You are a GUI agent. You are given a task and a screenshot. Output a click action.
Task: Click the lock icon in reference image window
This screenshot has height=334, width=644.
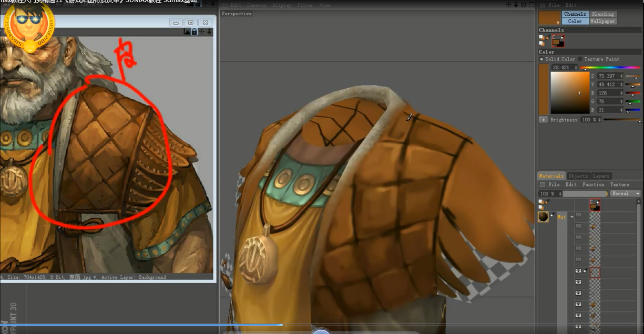pyautogui.click(x=194, y=32)
